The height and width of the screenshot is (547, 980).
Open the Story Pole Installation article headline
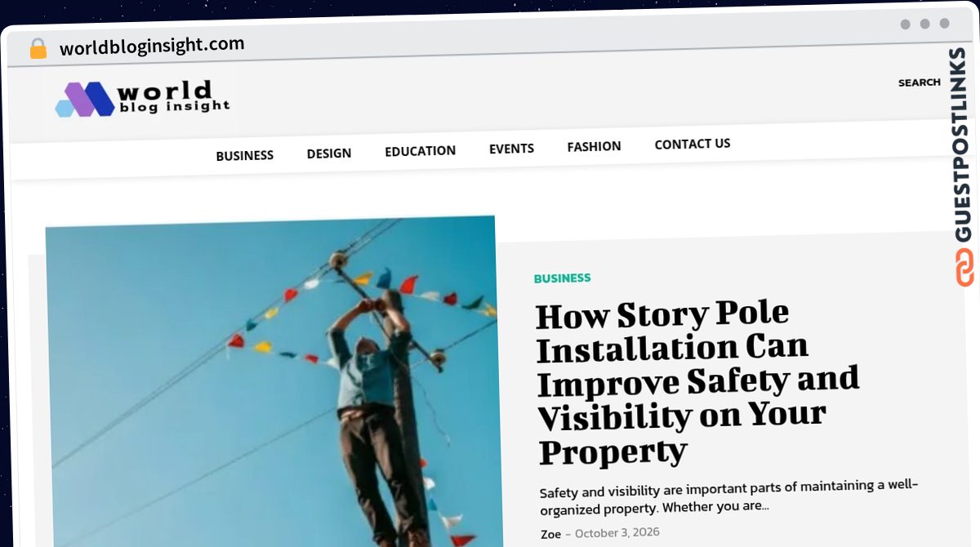[697, 382]
